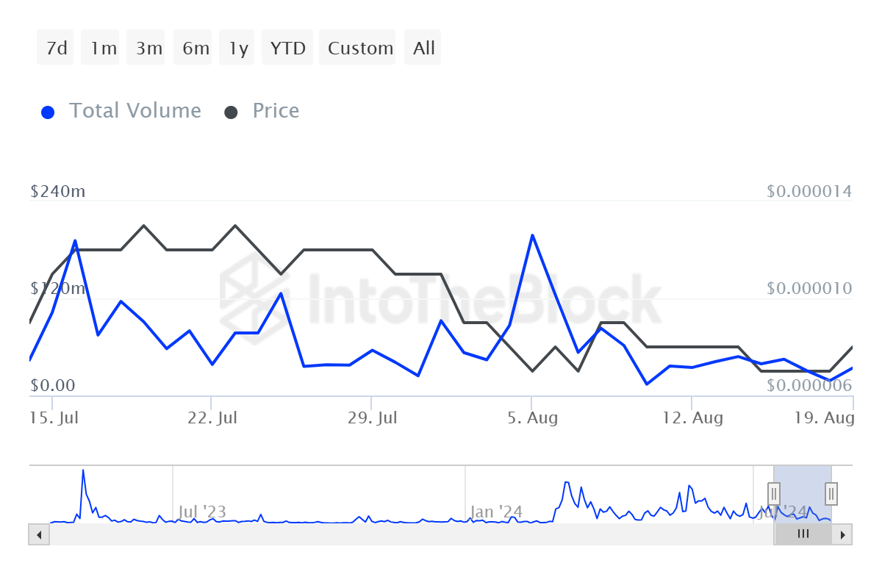The height and width of the screenshot is (588, 882).
Task: Choose the 3m range option
Action: pyautogui.click(x=149, y=48)
